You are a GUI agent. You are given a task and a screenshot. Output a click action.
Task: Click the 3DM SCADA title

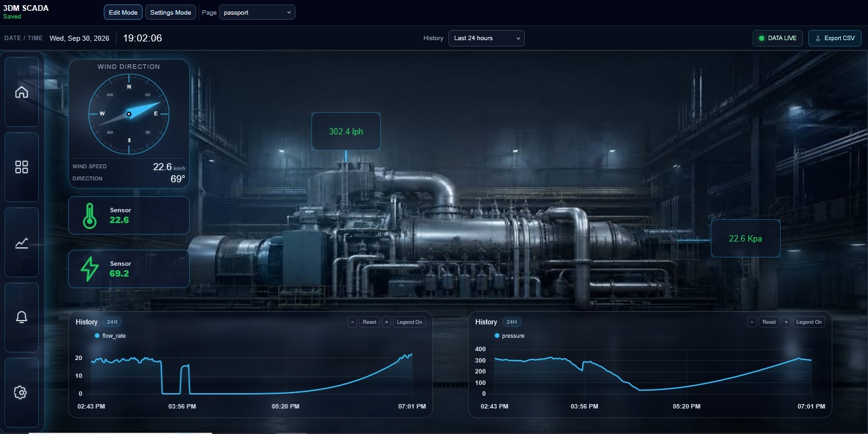[26, 8]
